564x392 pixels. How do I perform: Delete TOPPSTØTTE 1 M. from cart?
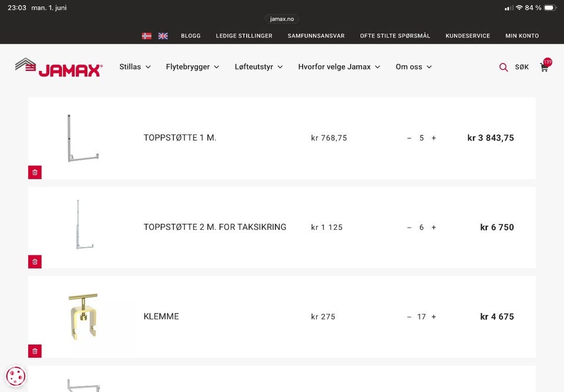pyautogui.click(x=35, y=172)
